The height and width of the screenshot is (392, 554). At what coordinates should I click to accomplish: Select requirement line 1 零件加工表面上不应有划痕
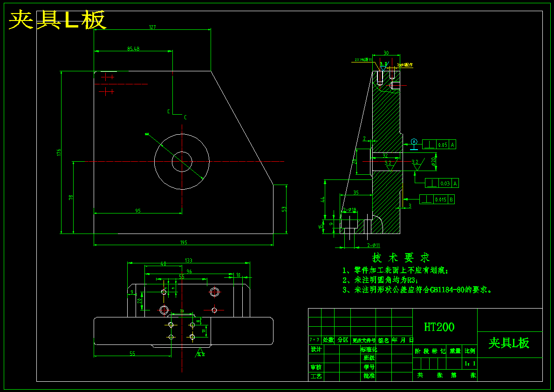396,271
